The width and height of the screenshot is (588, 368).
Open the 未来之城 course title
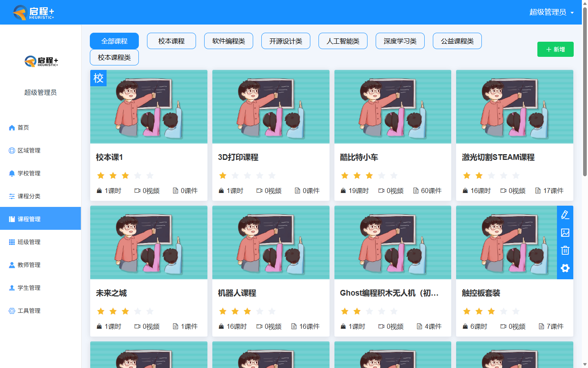pyautogui.click(x=111, y=293)
